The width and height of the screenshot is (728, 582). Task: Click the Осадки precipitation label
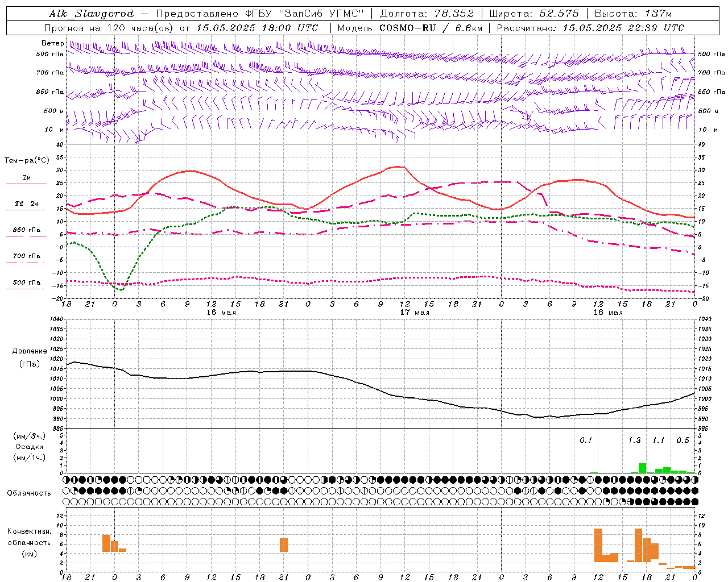[x=30, y=447]
